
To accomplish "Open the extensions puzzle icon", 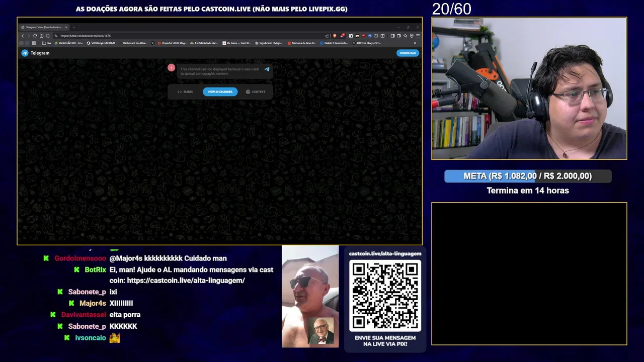I will point(376,36).
